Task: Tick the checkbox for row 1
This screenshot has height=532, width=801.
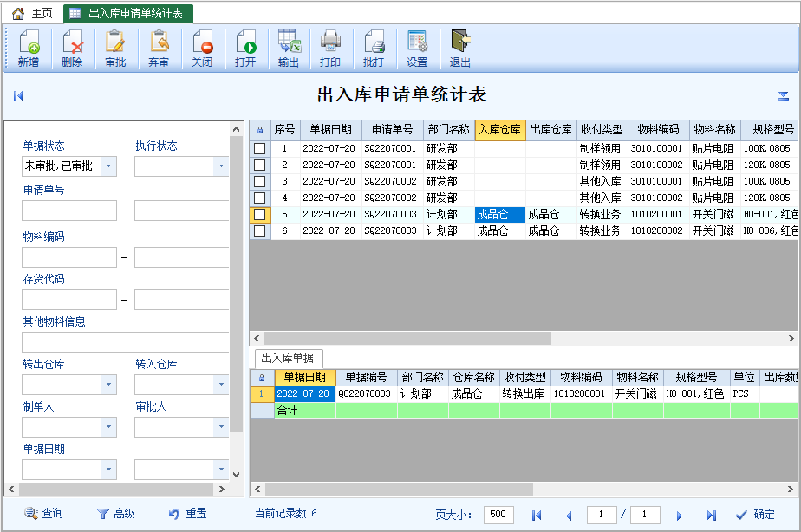Action: pos(260,148)
